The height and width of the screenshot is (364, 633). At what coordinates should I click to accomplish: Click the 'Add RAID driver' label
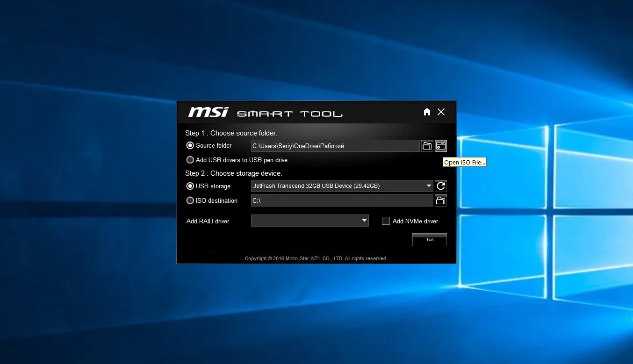point(208,221)
